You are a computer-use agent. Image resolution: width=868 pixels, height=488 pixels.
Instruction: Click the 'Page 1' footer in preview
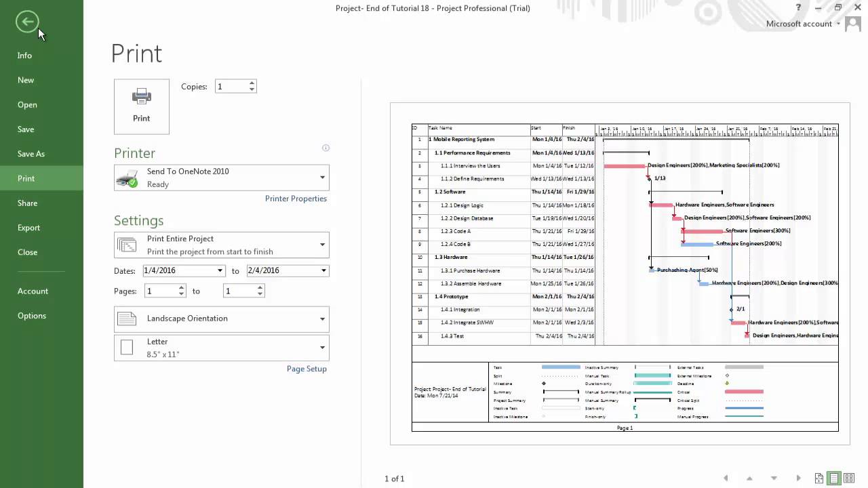click(625, 428)
